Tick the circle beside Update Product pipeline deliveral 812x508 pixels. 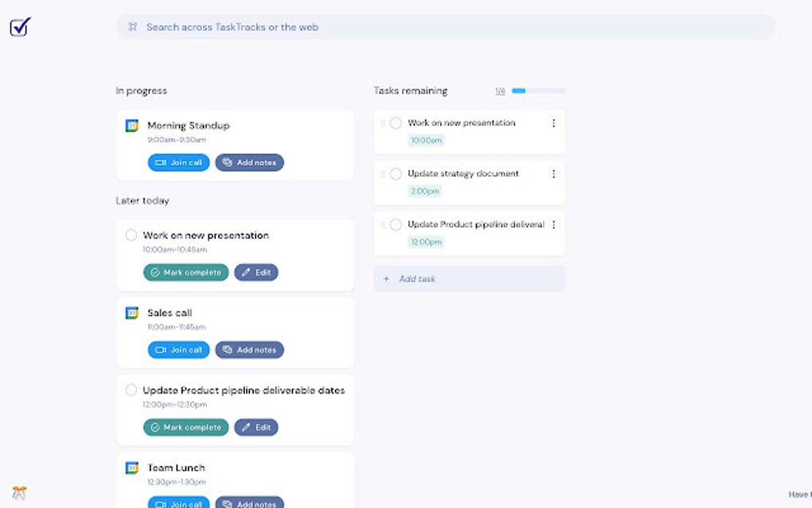396,225
